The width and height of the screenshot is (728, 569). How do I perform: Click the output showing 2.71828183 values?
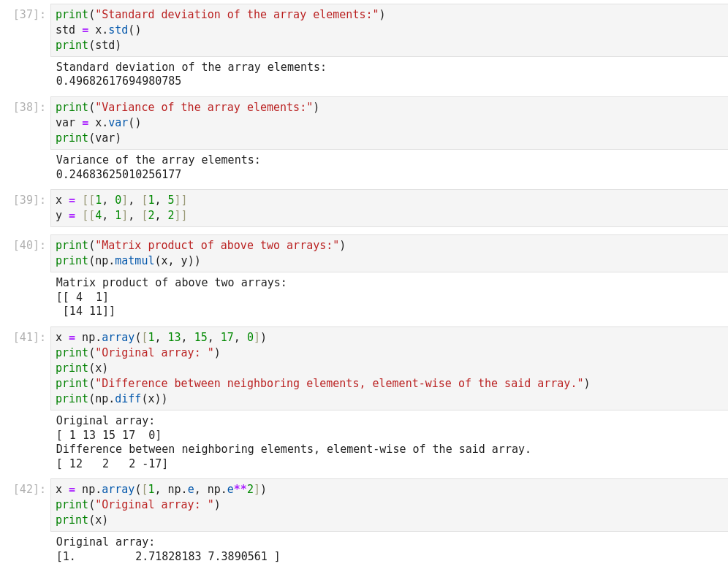(x=168, y=557)
